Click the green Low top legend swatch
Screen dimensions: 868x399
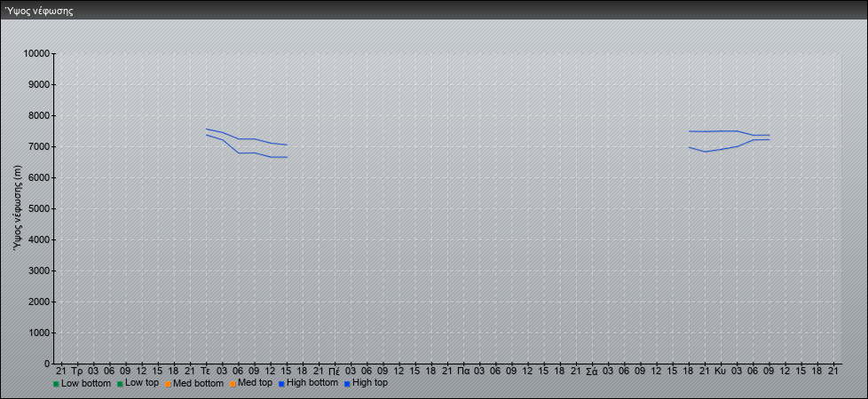[120, 384]
